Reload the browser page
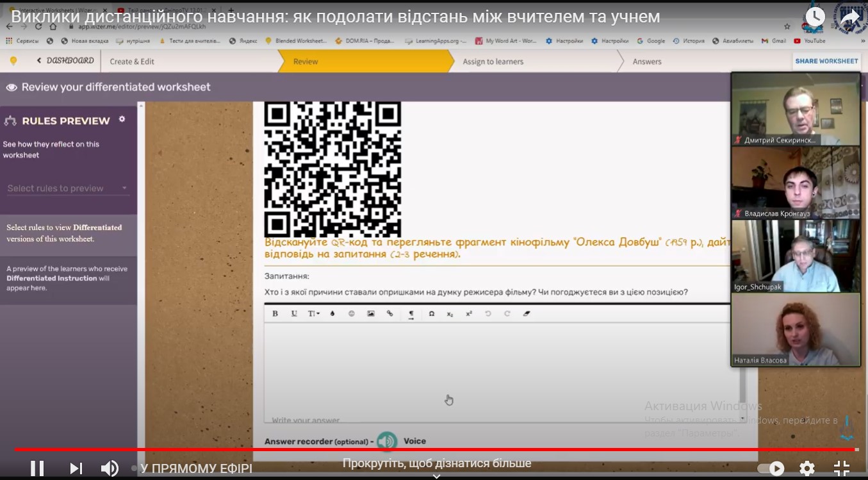Screen dimensions: 868x480 click(x=38, y=27)
